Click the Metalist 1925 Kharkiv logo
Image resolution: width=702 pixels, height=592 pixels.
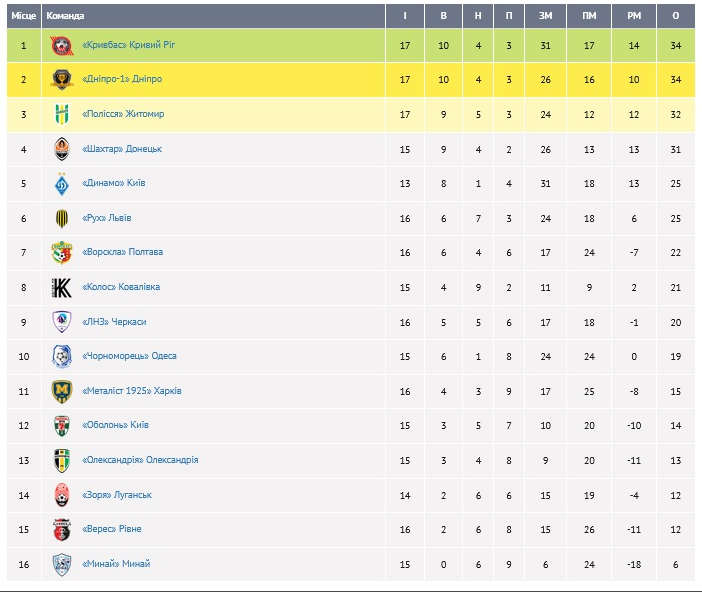pyautogui.click(x=62, y=391)
